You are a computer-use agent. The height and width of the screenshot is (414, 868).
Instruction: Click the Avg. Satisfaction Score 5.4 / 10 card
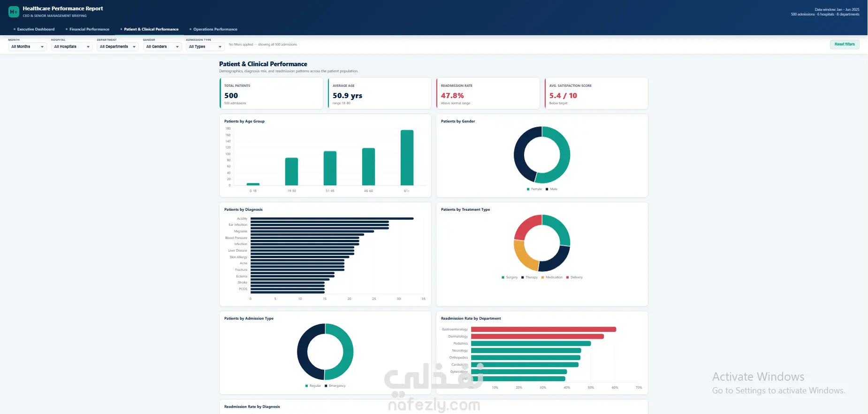[596, 93]
